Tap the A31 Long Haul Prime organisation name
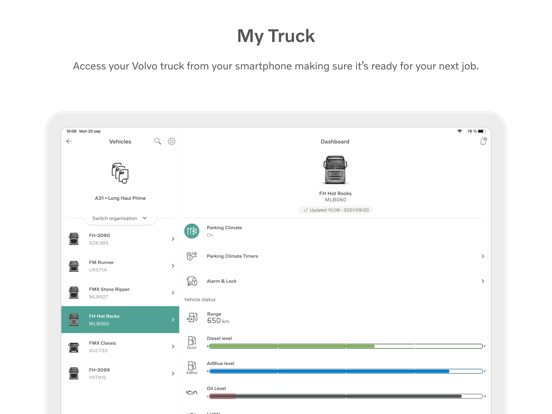The image size is (552, 414). (120, 198)
